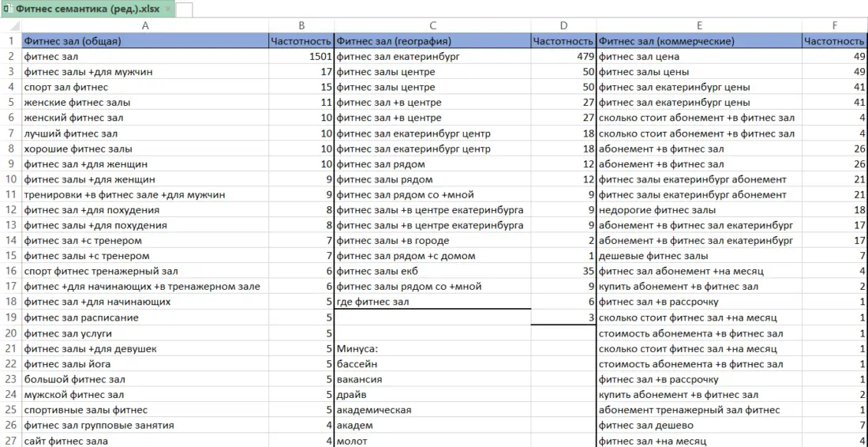Select cell "фитнес зал услуги"

coord(145,333)
